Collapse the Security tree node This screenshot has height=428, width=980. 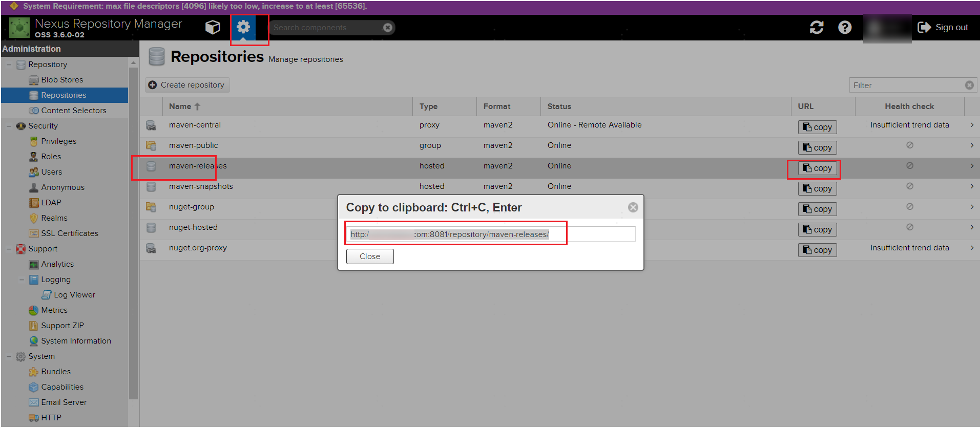click(x=9, y=126)
